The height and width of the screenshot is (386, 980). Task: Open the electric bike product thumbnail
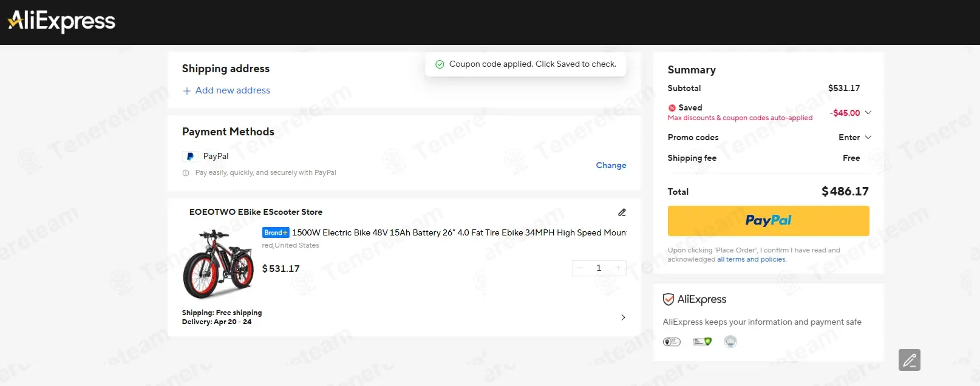(x=218, y=264)
